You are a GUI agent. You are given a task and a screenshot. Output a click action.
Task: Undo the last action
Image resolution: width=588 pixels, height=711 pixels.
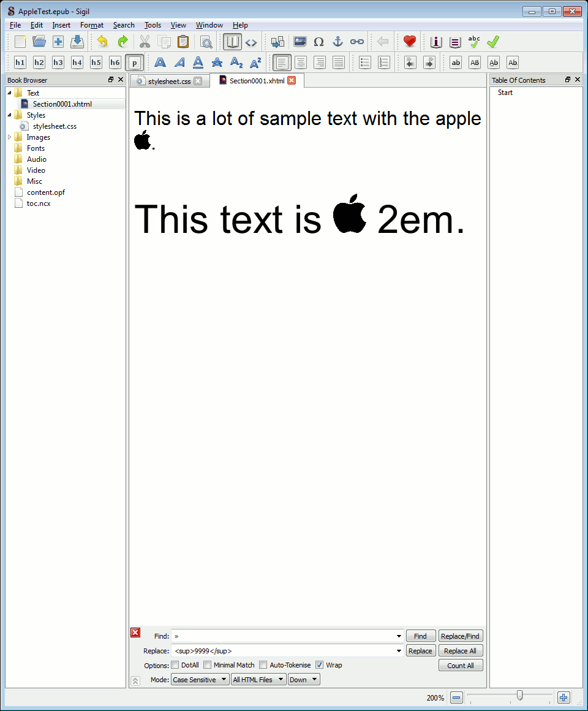point(103,42)
